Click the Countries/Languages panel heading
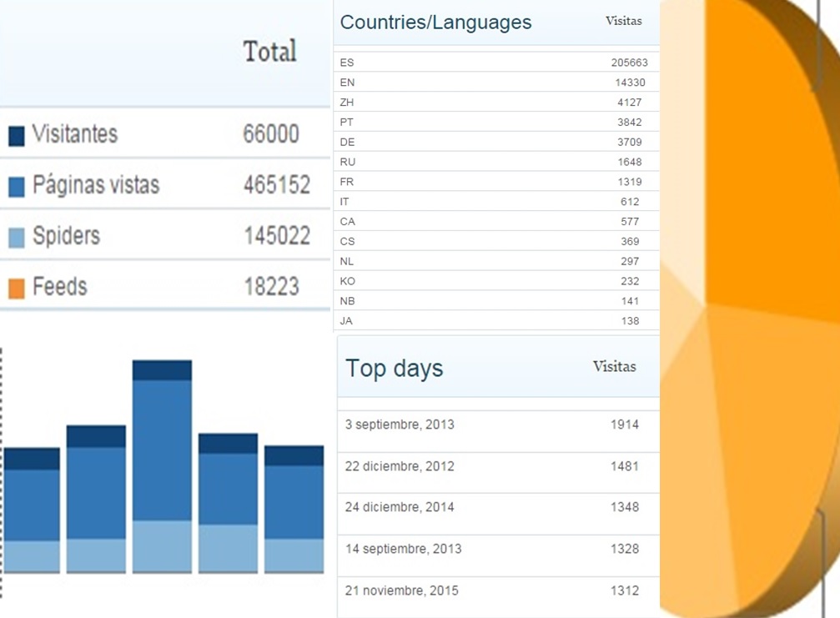Screen dimensions: 840x618 (x=435, y=23)
